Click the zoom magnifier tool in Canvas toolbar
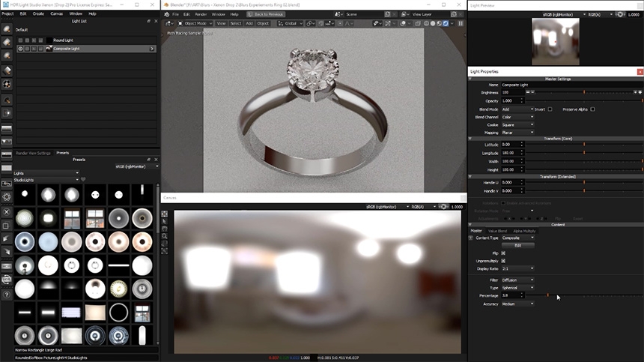Viewport: 644px width, 362px height. pyautogui.click(x=164, y=236)
